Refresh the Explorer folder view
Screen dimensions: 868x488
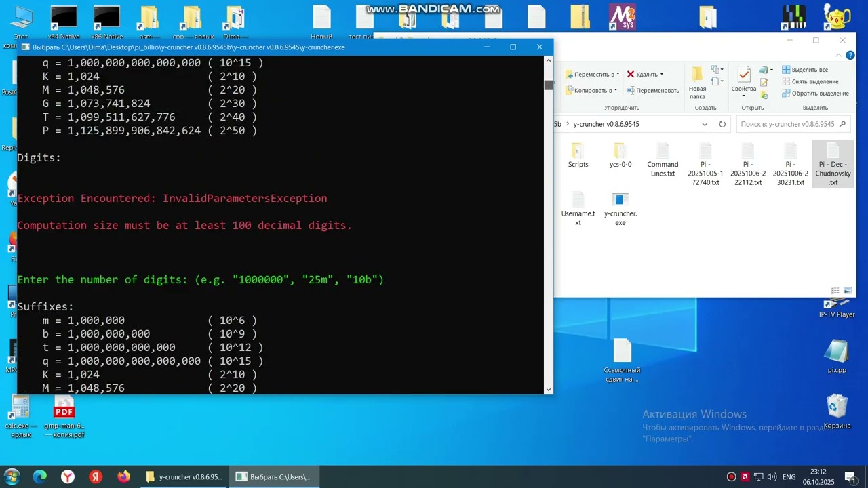722,125
